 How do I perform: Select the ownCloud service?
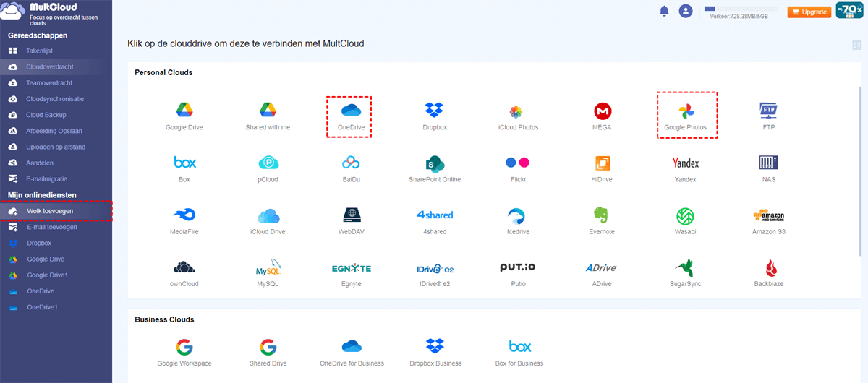click(x=184, y=267)
